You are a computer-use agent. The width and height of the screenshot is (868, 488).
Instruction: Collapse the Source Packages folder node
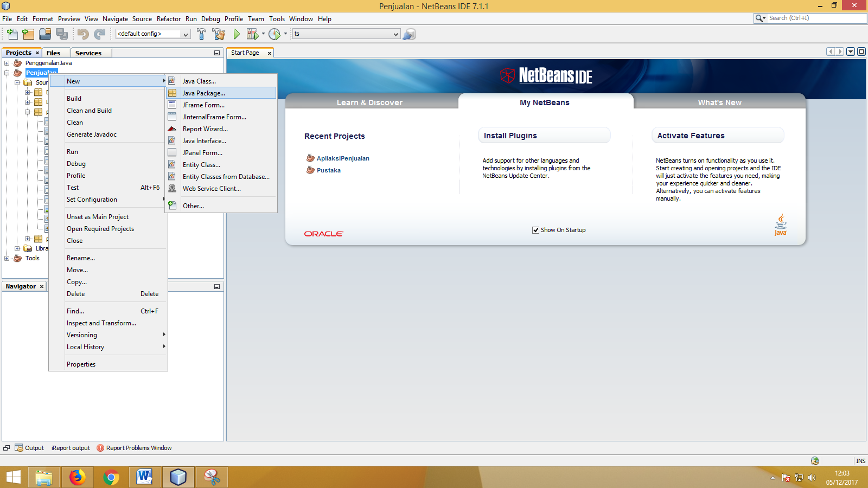pyautogui.click(x=17, y=82)
